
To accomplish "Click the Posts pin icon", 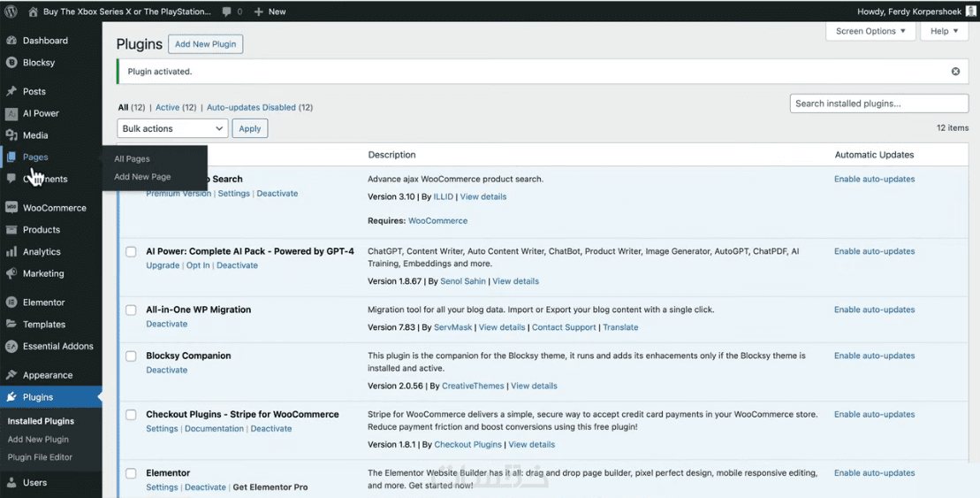I will (x=11, y=91).
